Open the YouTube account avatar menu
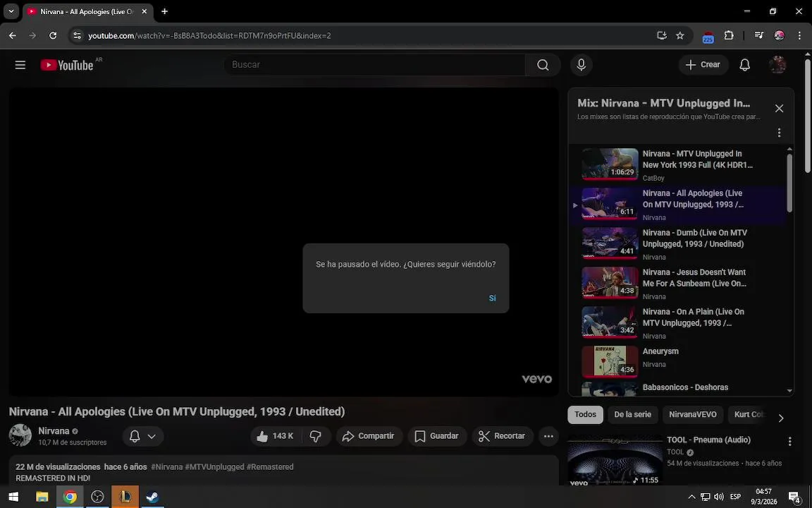Viewport: 812px width, 508px height. click(x=777, y=65)
